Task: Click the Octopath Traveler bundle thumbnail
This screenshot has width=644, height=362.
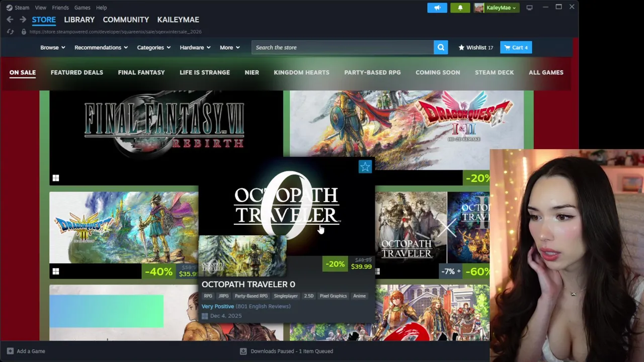Action: [x=433, y=227]
